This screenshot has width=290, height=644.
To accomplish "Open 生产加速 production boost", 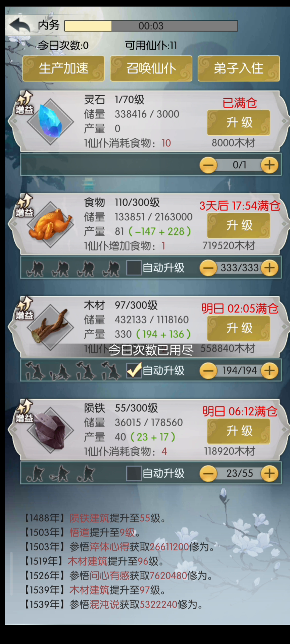I will pos(63,68).
